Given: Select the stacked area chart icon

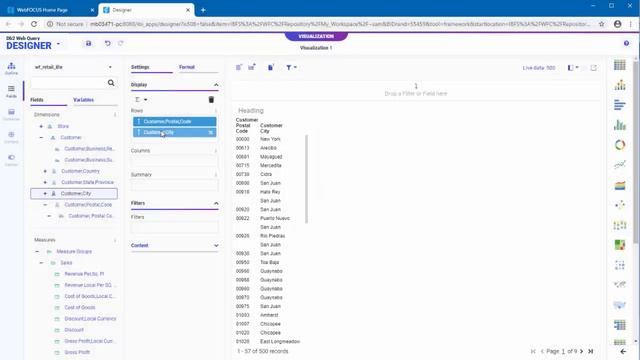Looking at the screenshot, I should click(620, 185).
